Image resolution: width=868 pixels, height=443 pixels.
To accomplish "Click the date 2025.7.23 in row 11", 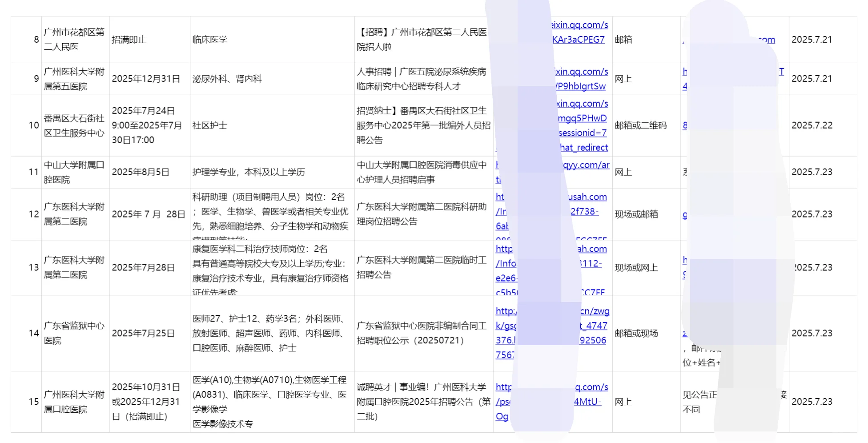I will [x=812, y=172].
